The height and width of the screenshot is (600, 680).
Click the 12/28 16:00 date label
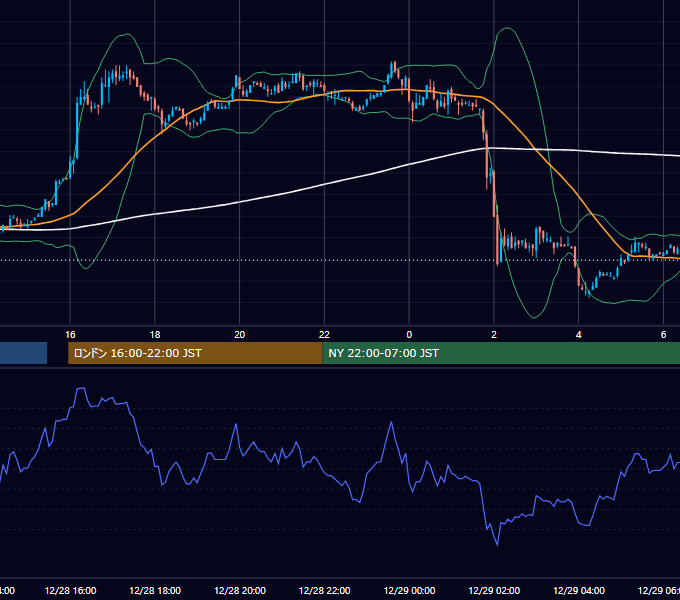coord(70,590)
